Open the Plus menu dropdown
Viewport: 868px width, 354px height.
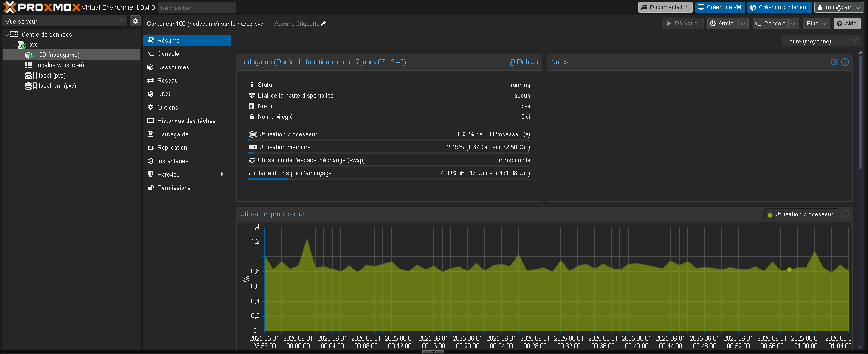[816, 24]
